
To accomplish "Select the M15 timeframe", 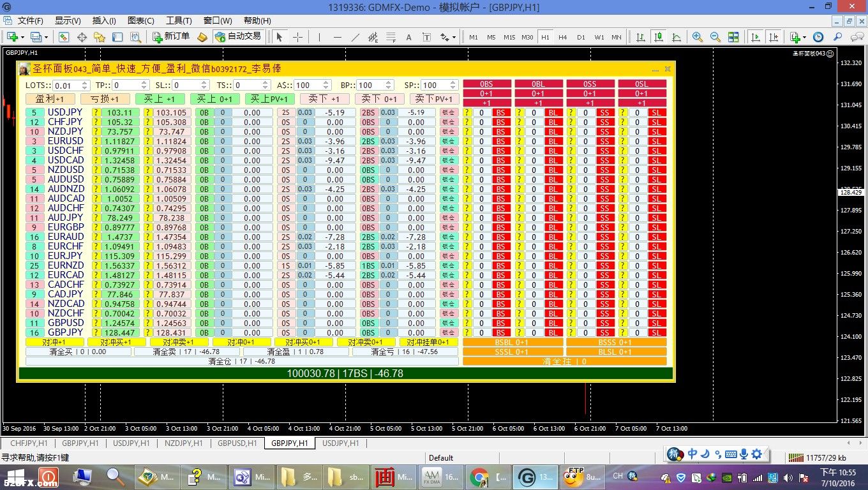I will (509, 37).
